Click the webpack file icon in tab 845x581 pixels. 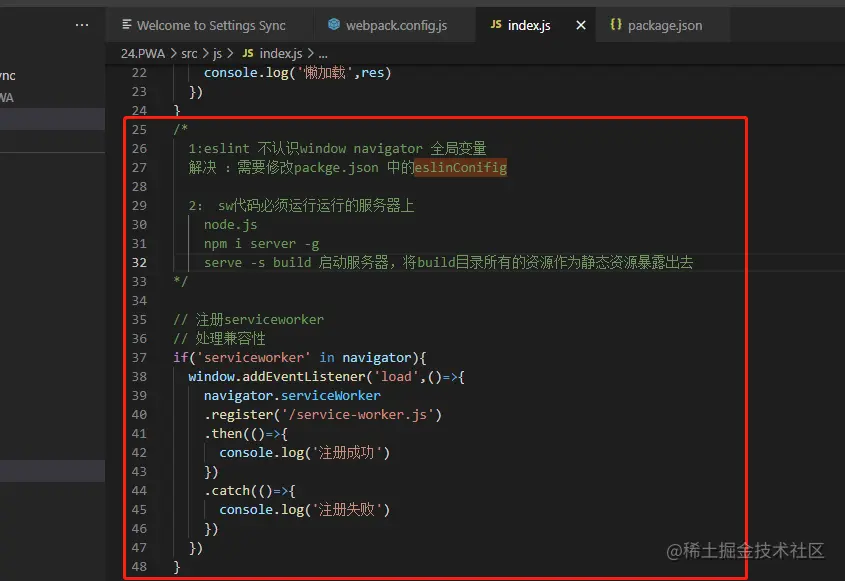[334, 24]
